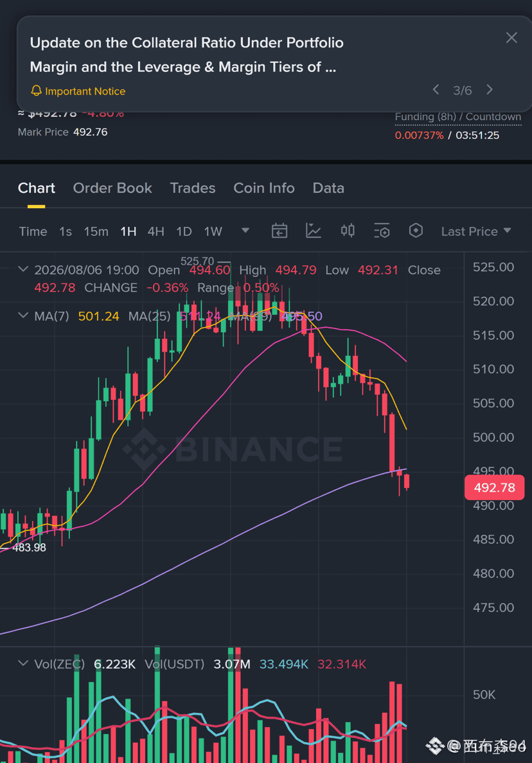Open the Coin Info tab
This screenshot has width=532, height=763.
coord(264,188)
